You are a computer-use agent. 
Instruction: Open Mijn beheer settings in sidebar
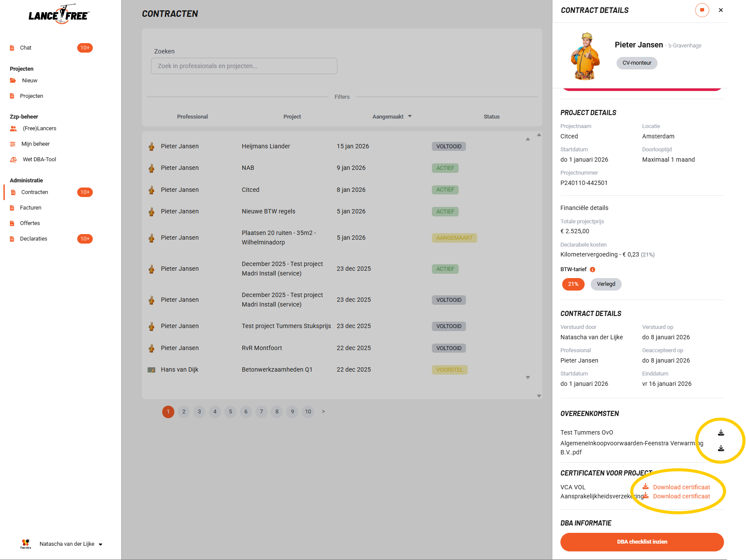pyautogui.click(x=35, y=144)
